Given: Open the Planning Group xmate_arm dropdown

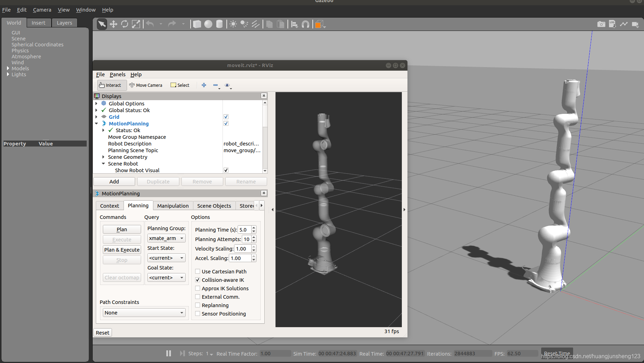Looking at the screenshot, I should click(166, 238).
